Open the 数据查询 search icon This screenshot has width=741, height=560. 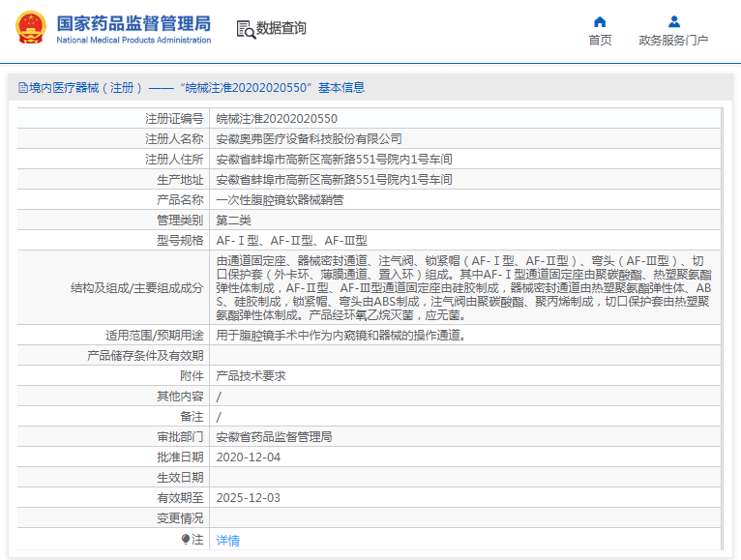click(x=246, y=29)
